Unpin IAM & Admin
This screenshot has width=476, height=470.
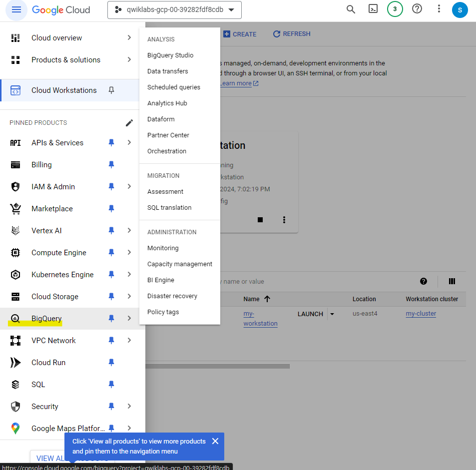point(111,186)
